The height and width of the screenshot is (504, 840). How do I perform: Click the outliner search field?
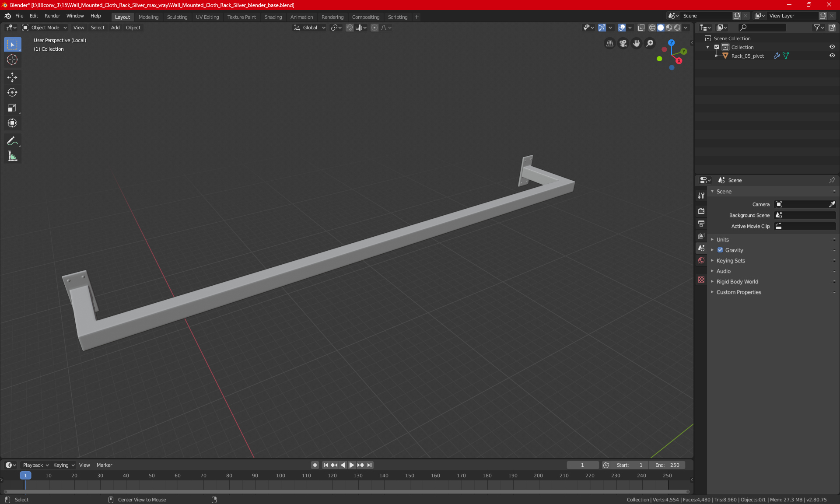[762, 28]
